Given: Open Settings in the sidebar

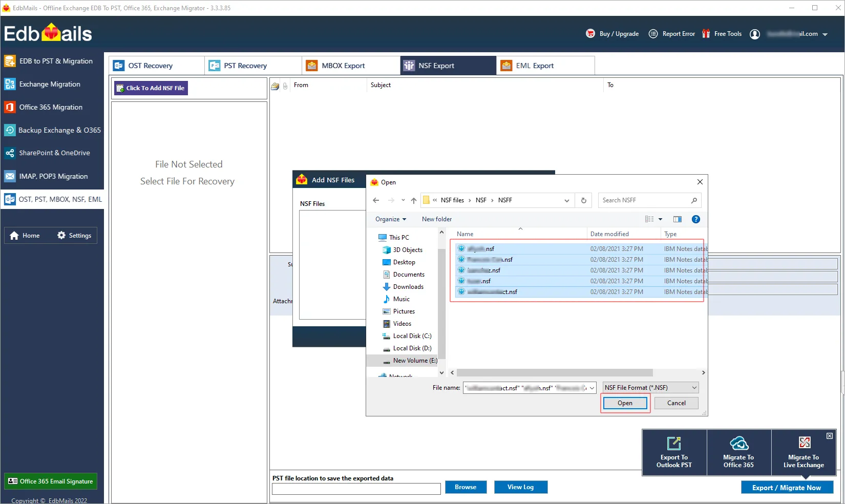Looking at the screenshot, I should (74, 236).
